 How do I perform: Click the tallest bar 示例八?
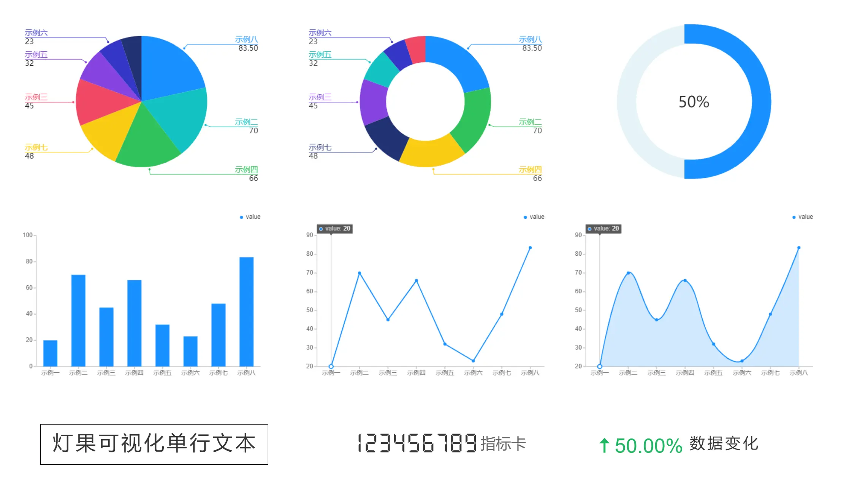[x=246, y=312]
